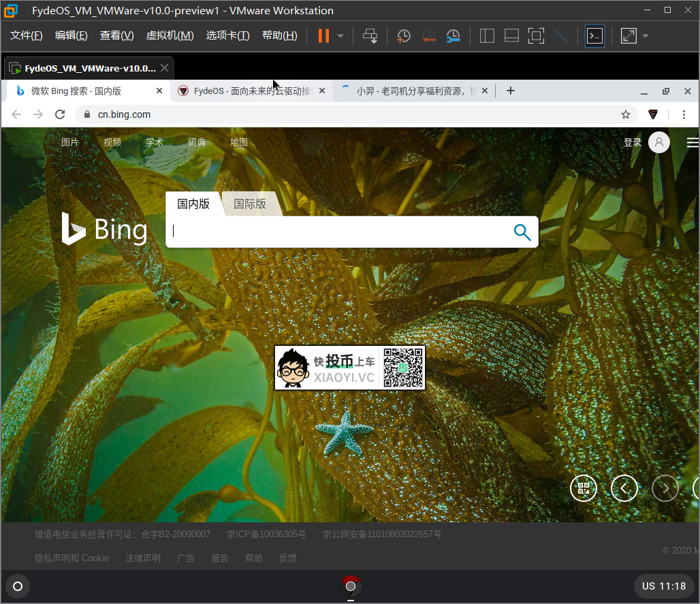The width and height of the screenshot is (700, 604).
Task: Toggle the VMware library sidebar panel
Action: pos(487,36)
